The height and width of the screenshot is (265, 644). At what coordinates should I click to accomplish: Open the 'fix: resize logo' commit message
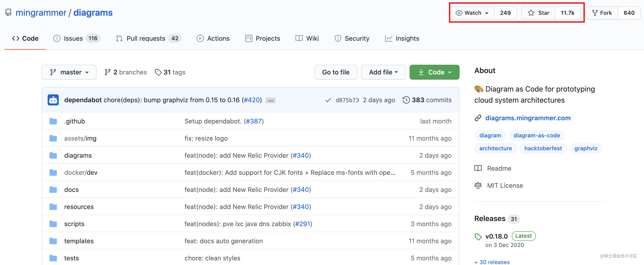(x=206, y=138)
